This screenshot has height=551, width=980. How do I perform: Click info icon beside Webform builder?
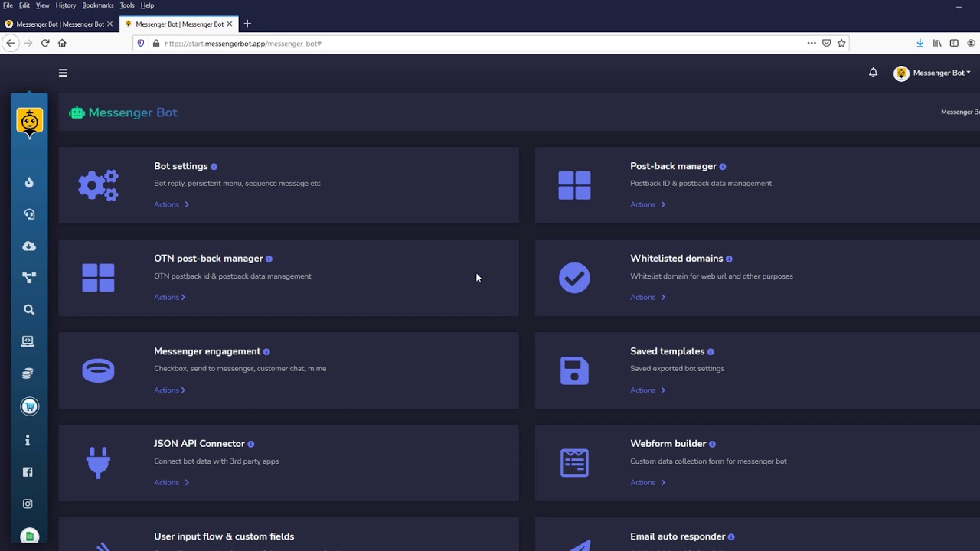point(712,445)
